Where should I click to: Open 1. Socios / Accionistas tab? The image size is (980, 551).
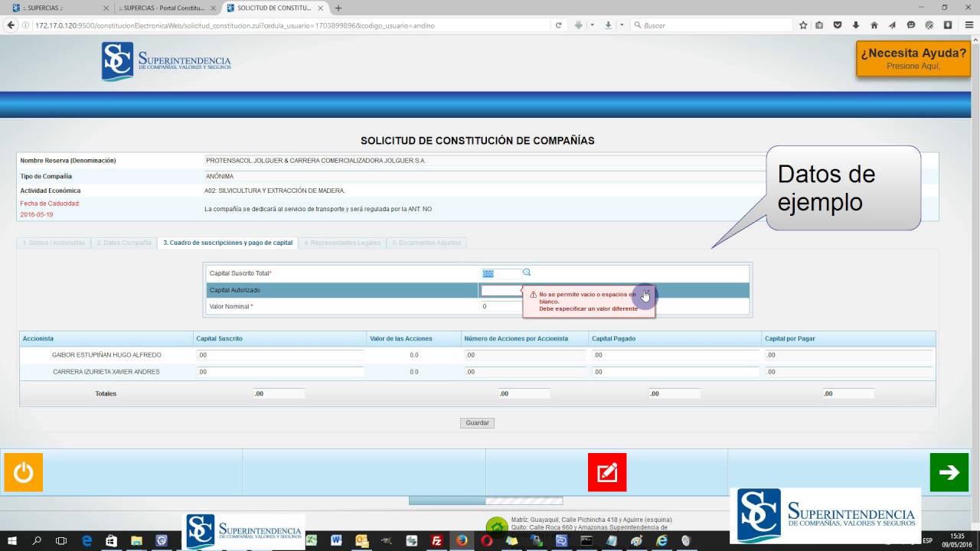(x=54, y=243)
